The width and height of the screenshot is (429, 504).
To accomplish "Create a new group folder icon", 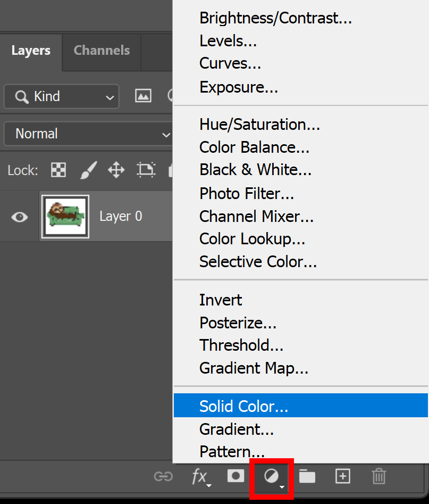I will [x=307, y=476].
